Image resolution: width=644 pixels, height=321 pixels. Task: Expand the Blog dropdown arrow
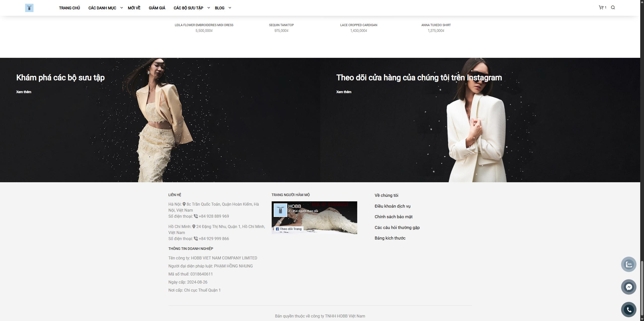point(230,8)
